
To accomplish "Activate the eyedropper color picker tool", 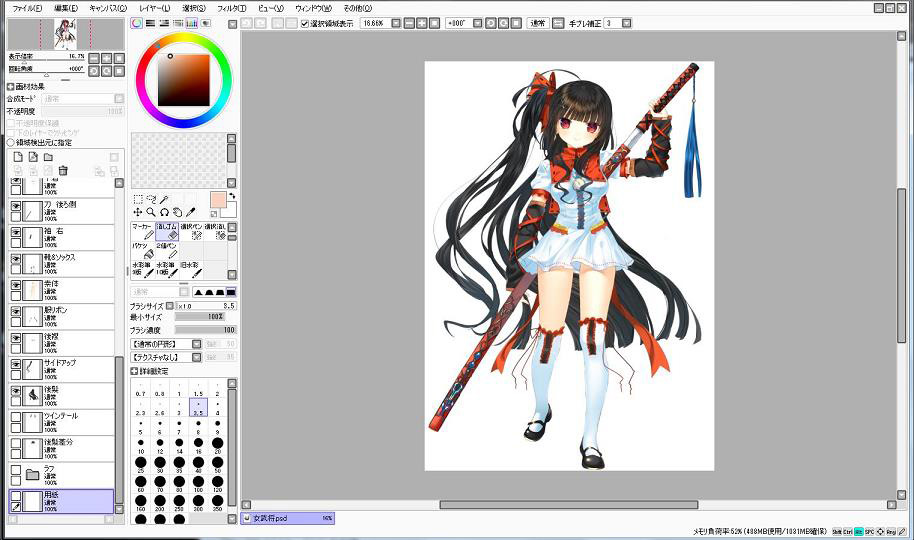I will 190,212.
